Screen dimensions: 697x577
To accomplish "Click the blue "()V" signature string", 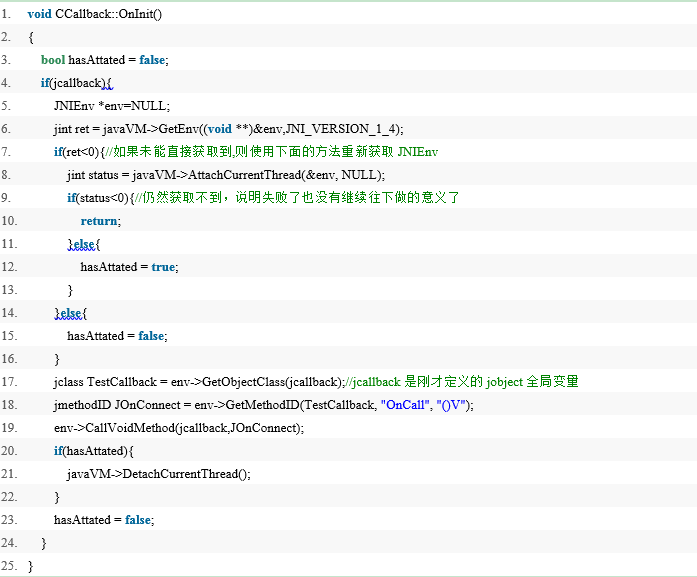I will [x=451, y=405].
